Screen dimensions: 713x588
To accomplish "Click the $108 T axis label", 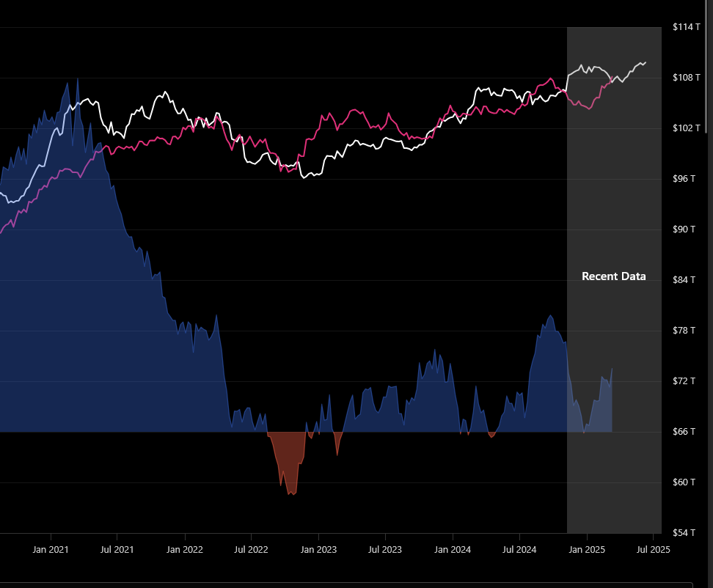I will pyautogui.click(x=686, y=78).
